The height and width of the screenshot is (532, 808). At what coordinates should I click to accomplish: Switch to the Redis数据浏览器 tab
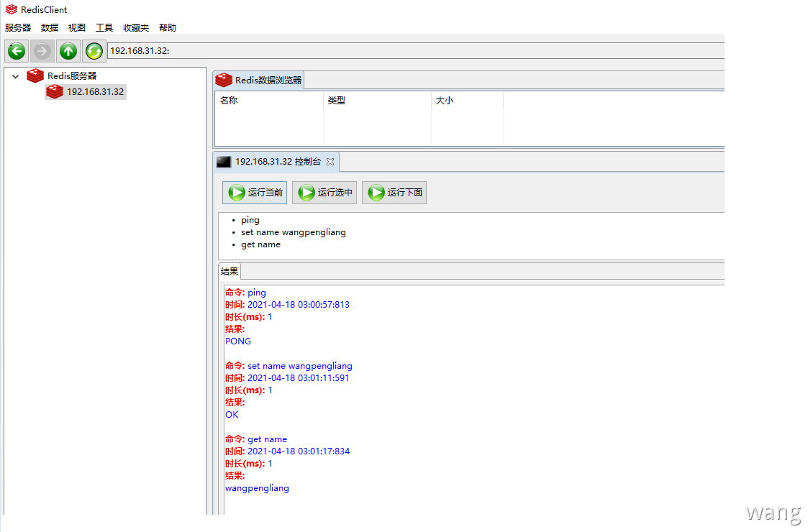point(260,81)
